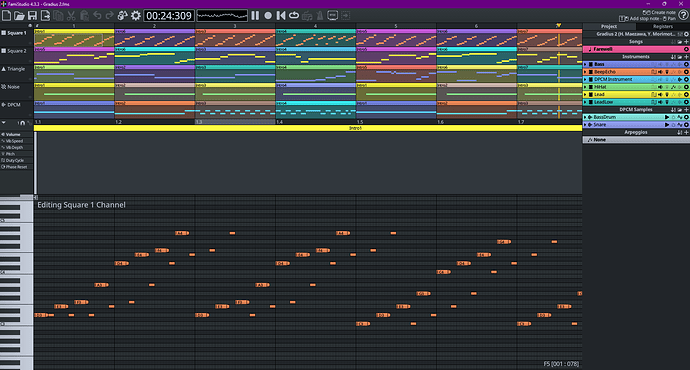Open the transform cleanup tool icon

pos(122,16)
